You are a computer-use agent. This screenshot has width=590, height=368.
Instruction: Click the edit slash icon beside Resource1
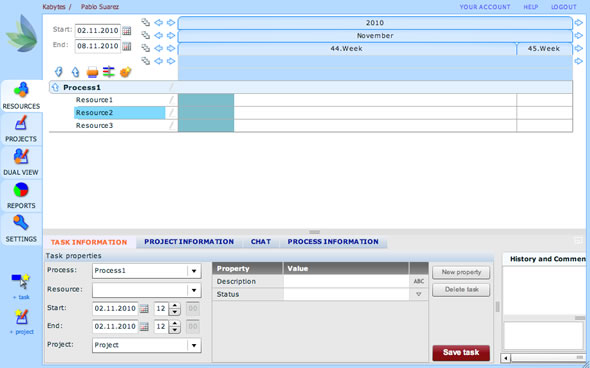point(172,100)
